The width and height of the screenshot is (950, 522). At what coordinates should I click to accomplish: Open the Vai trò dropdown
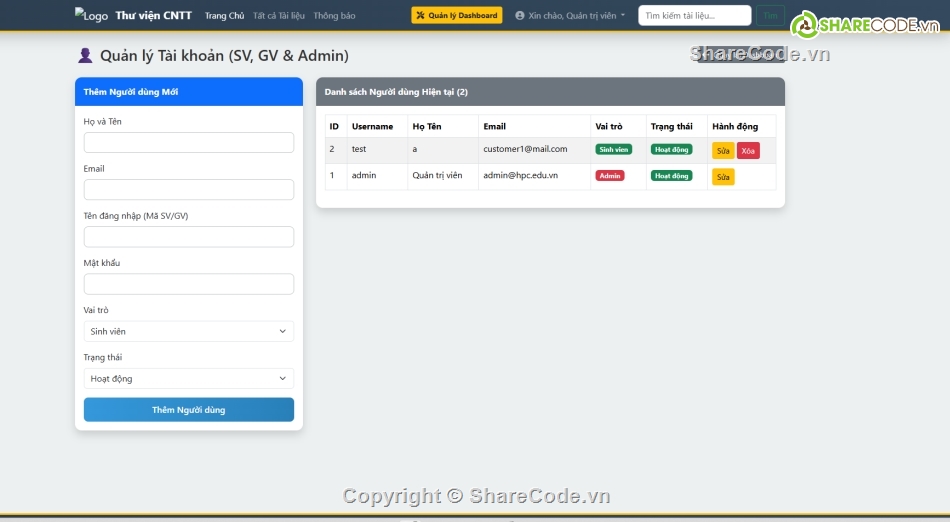(x=189, y=331)
